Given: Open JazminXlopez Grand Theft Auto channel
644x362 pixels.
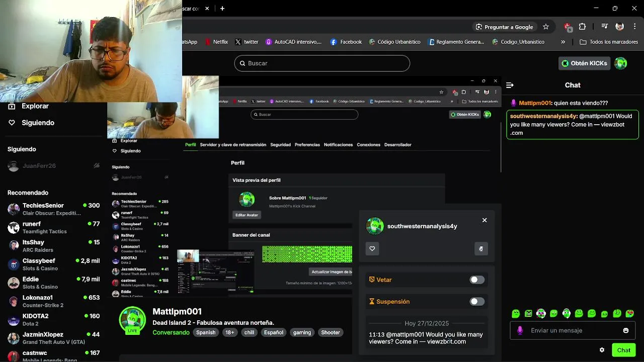Looking at the screenshot, I should [x=54, y=338].
